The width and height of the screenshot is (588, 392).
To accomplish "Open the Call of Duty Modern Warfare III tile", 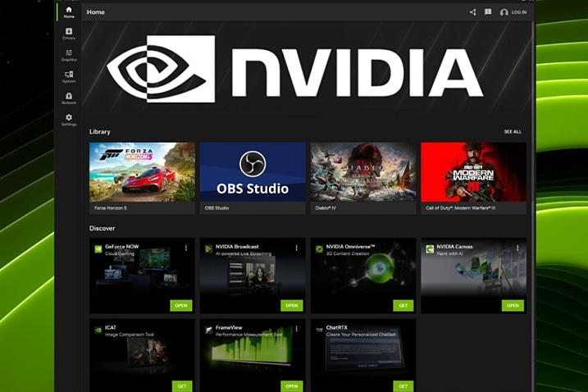I will coord(474,178).
